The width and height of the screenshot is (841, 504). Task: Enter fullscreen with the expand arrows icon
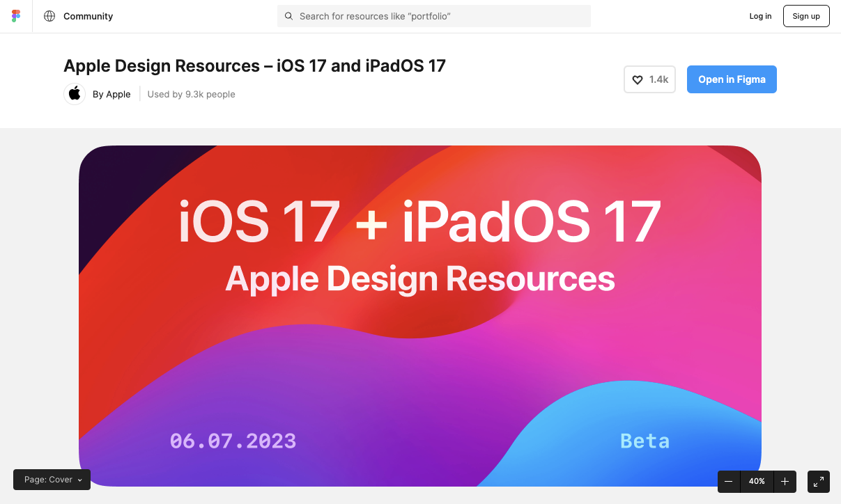point(818,481)
